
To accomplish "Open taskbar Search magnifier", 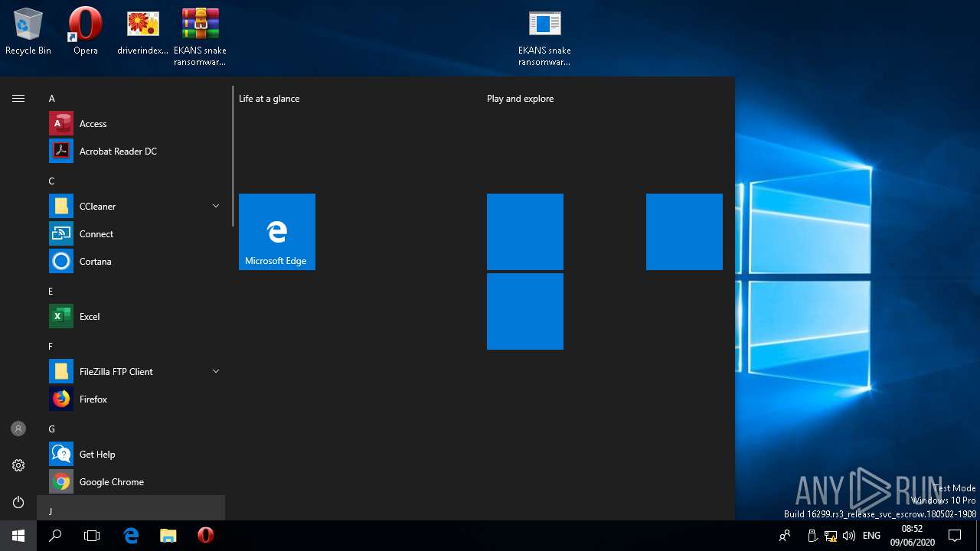I will click(55, 536).
